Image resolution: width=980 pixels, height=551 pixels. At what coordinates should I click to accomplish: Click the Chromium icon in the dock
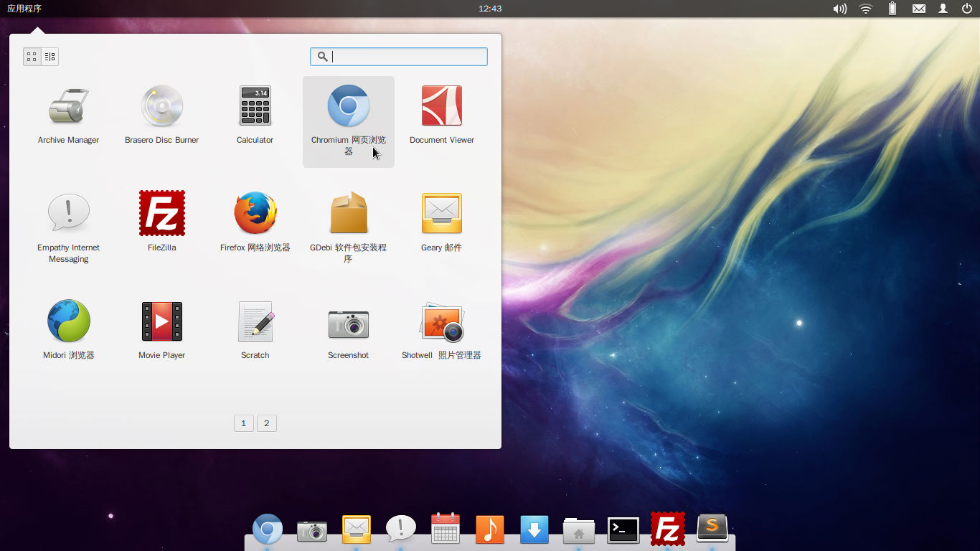pyautogui.click(x=268, y=529)
